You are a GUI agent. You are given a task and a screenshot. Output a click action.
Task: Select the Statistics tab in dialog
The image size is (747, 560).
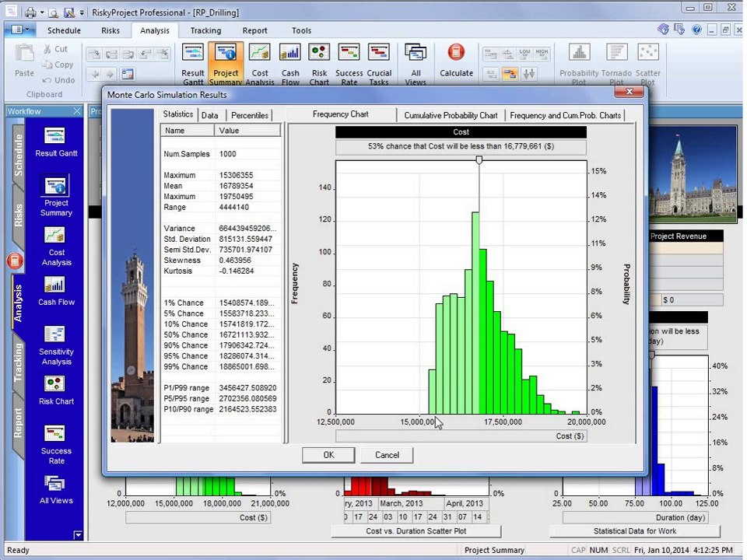[177, 114]
